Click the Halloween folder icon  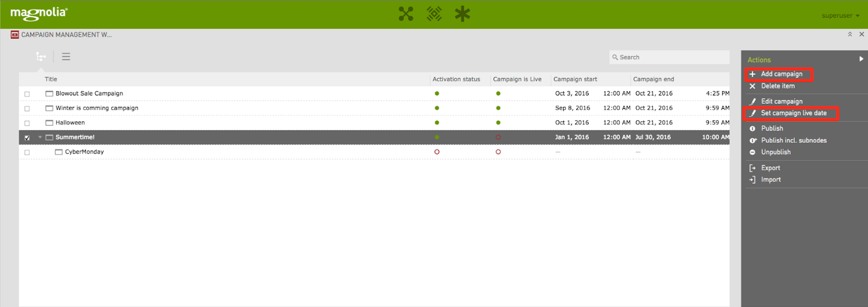point(49,123)
